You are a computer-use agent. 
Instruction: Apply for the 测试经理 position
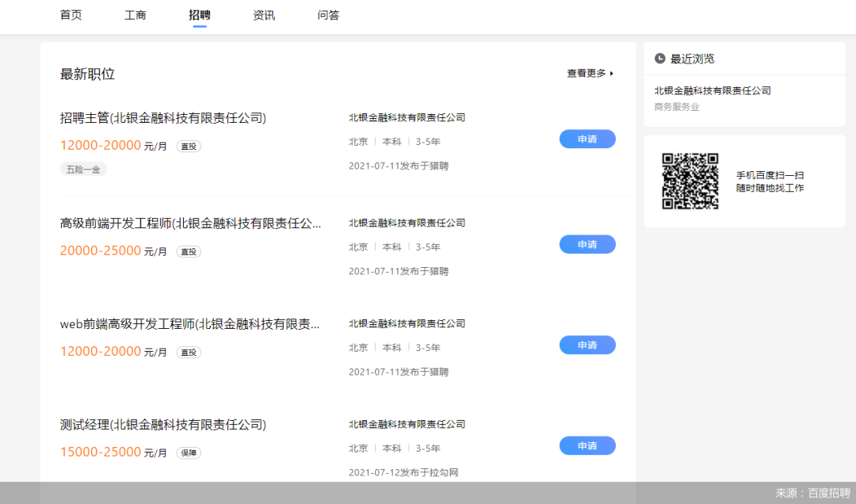tap(587, 445)
